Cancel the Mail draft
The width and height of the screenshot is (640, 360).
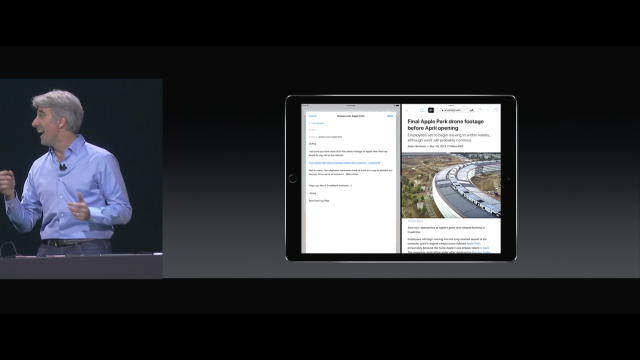(313, 116)
